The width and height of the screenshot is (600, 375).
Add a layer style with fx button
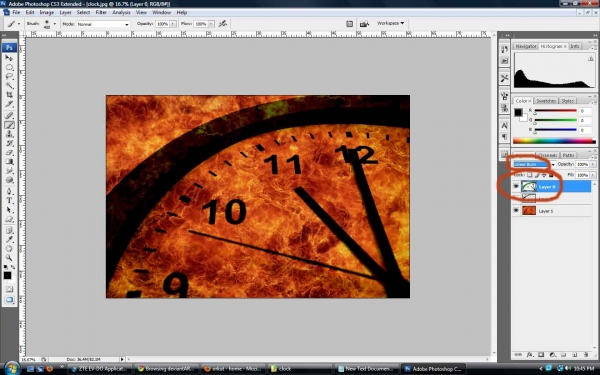[x=530, y=355]
